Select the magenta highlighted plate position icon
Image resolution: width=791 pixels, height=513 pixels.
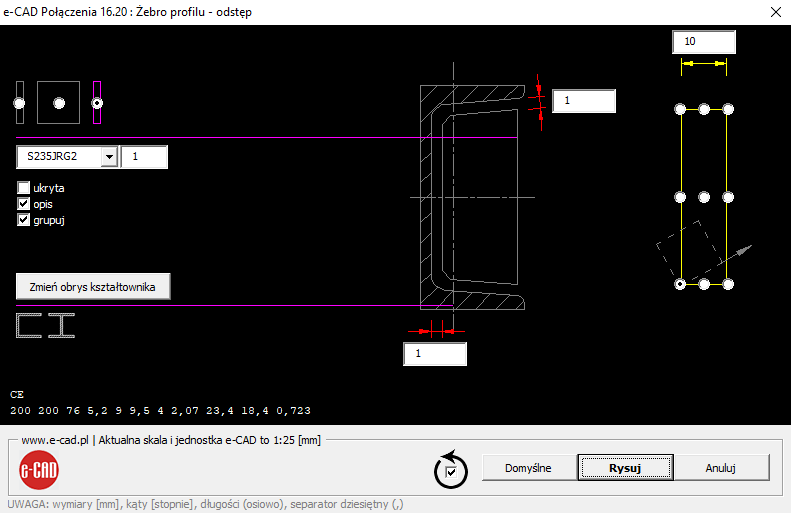coord(97,102)
